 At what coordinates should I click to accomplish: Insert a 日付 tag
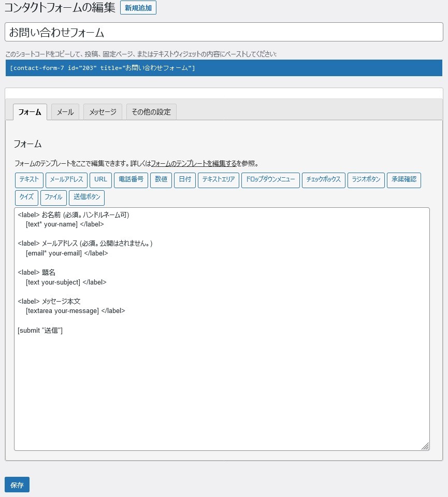pyautogui.click(x=185, y=180)
